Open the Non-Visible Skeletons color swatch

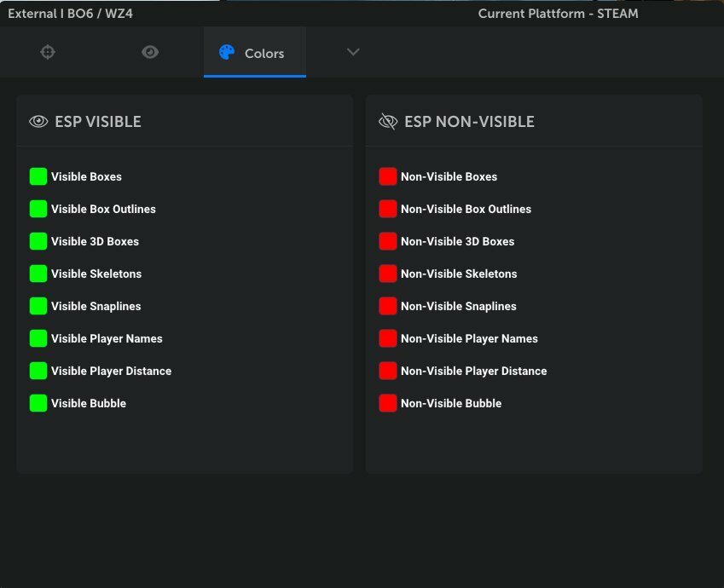[388, 274]
